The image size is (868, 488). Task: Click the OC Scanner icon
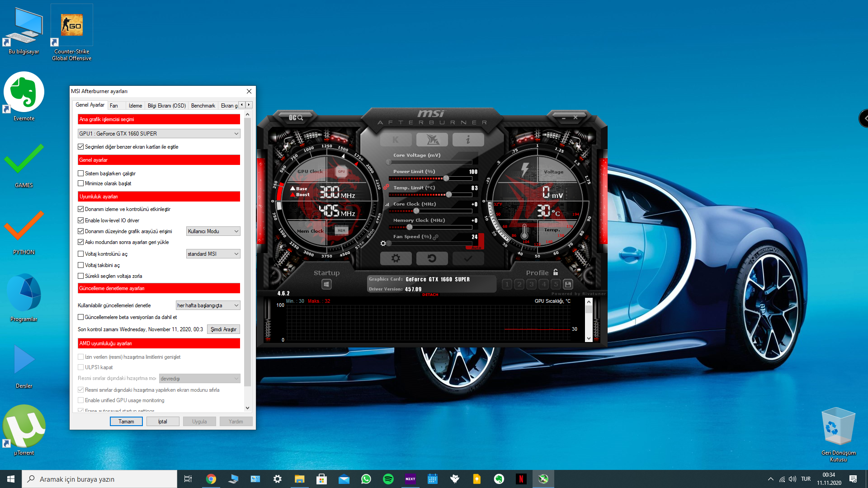pos(296,117)
